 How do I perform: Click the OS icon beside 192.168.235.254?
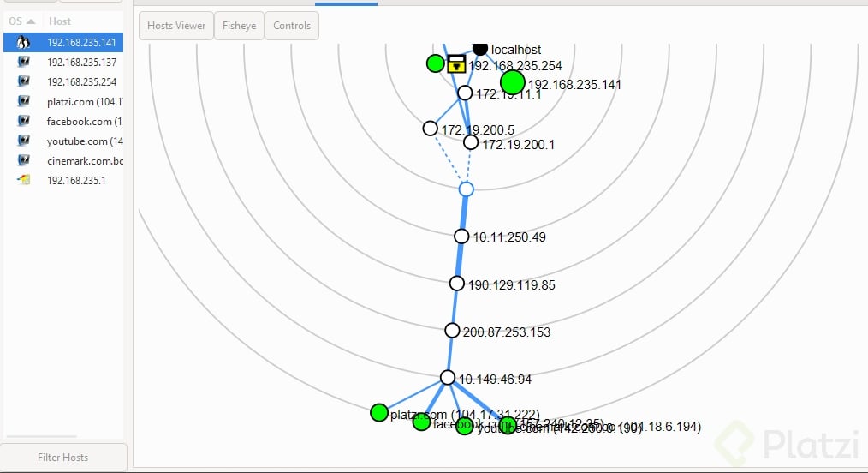(23, 81)
